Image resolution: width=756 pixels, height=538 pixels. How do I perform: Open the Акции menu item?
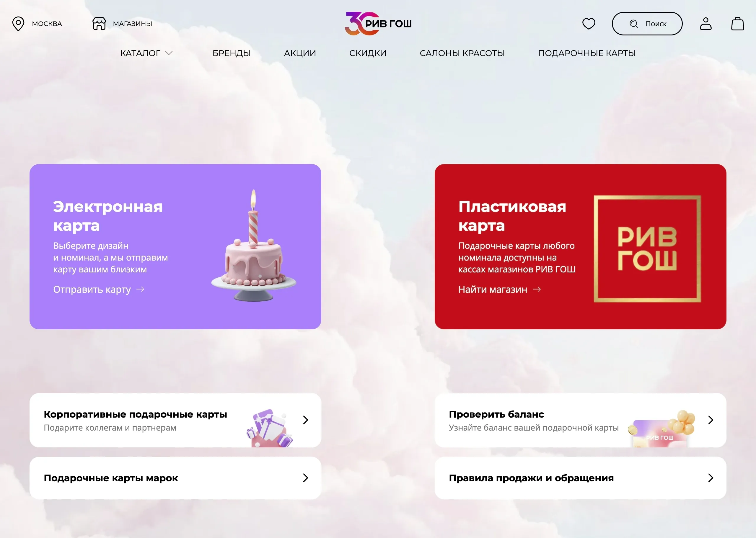[300, 53]
